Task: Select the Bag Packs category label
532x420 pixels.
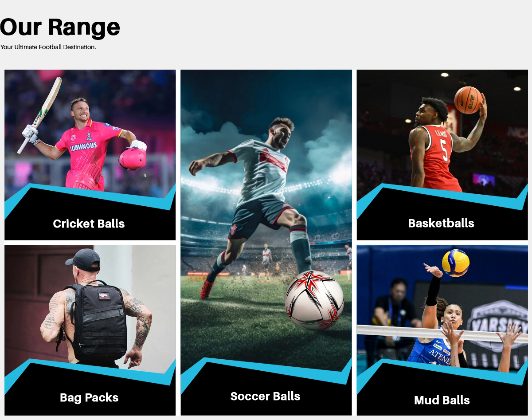Action: 89,397
